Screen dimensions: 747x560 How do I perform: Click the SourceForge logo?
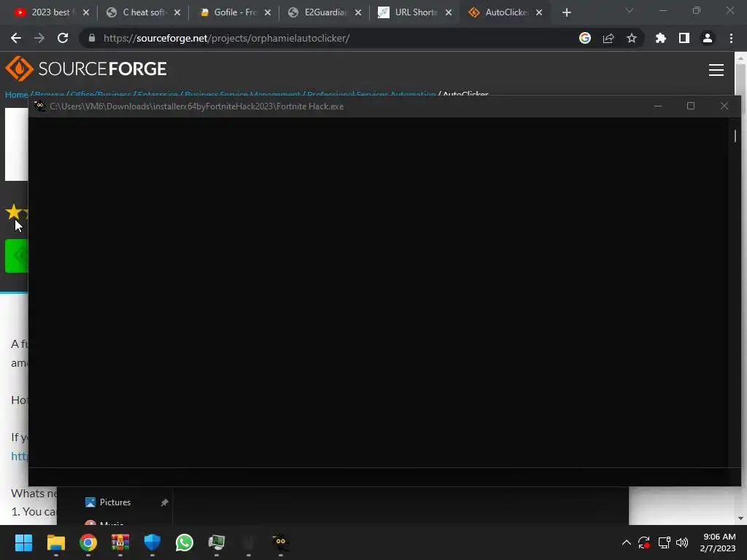pos(86,69)
